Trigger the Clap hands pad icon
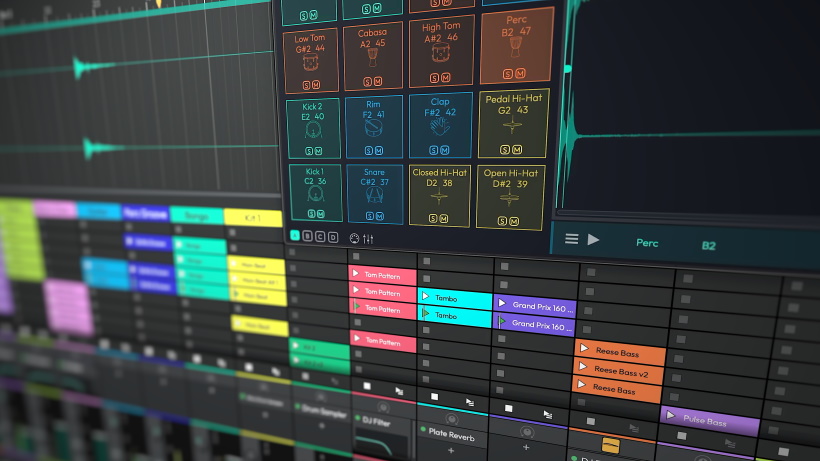 tap(439, 127)
